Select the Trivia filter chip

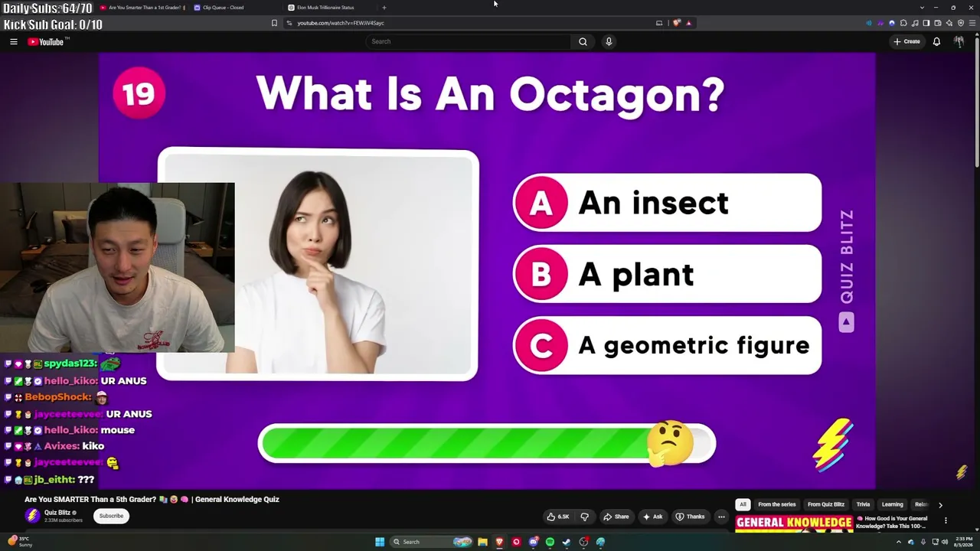863,505
